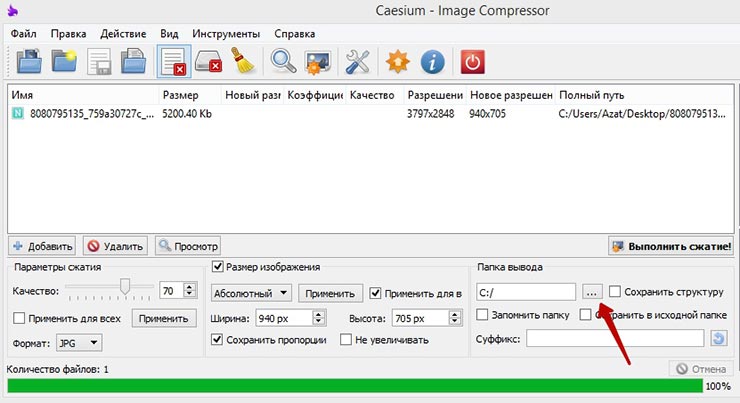
Task: Open the 'Файл' menu
Action: (x=24, y=33)
